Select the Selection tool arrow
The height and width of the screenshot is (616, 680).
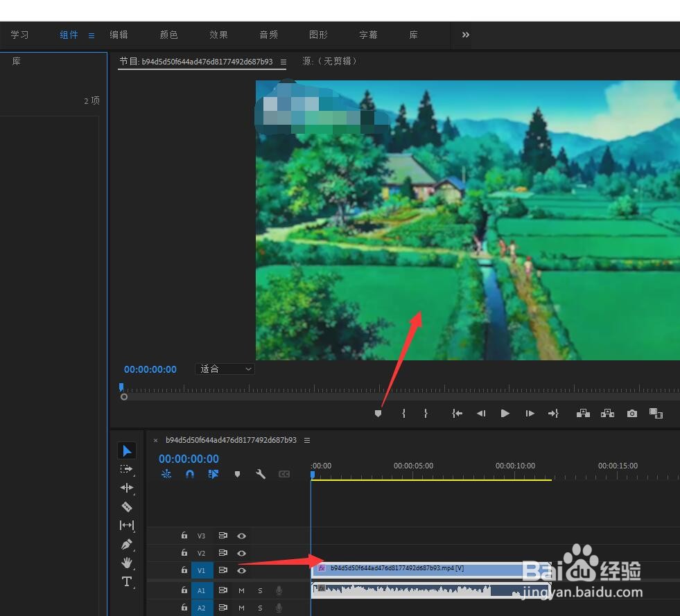[127, 451]
